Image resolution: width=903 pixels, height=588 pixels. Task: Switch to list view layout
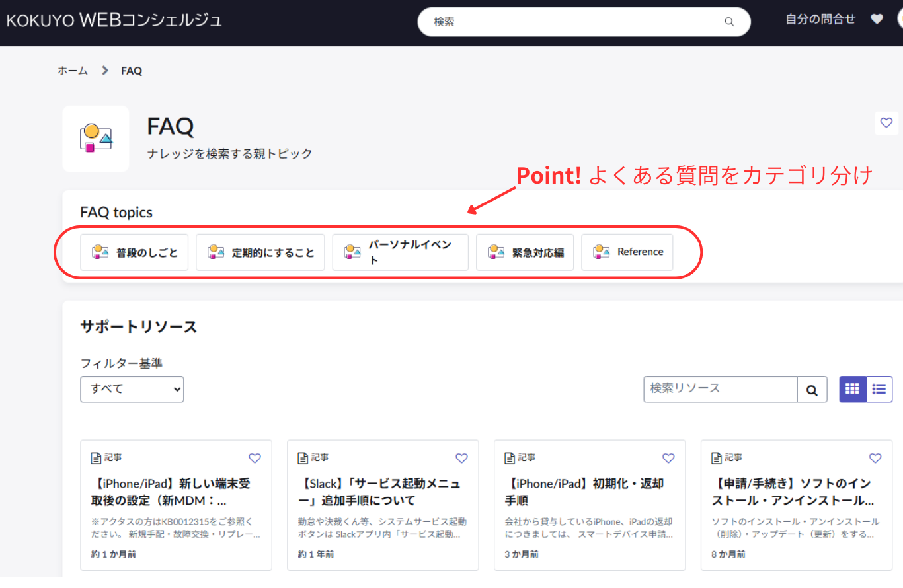879,389
